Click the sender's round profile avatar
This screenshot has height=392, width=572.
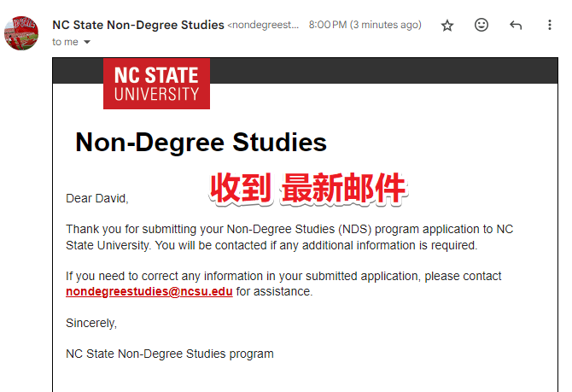coord(21,32)
